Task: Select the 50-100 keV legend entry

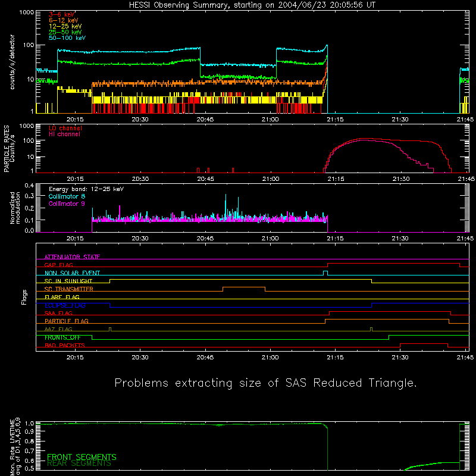Action: point(67,38)
